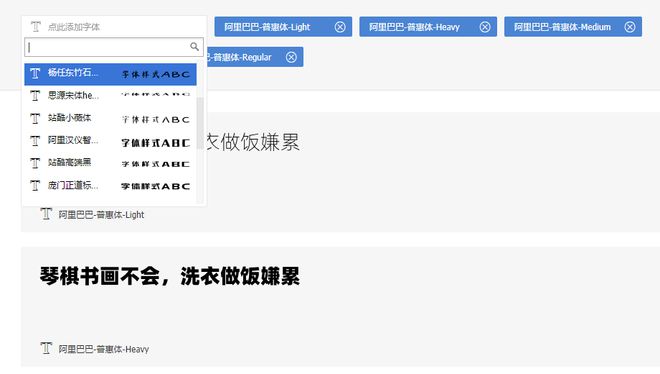Screen dimensions: 660x374
Task: Click the 字体样式ABC preview for 杨任东竹石...
Action: 156,74
